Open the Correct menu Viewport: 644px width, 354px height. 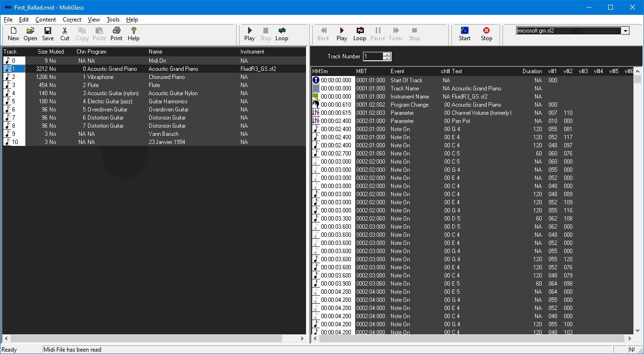pos(72,20)
